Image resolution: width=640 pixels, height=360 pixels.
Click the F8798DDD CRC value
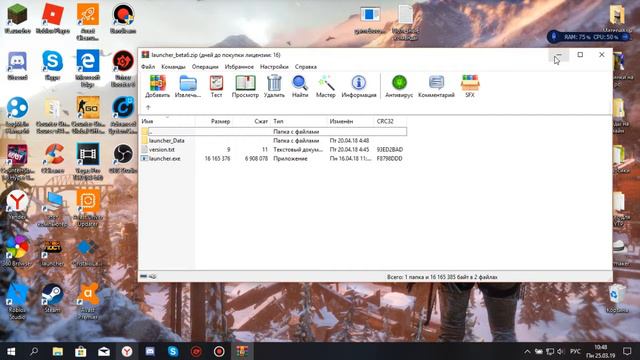(x=389, y=158)
